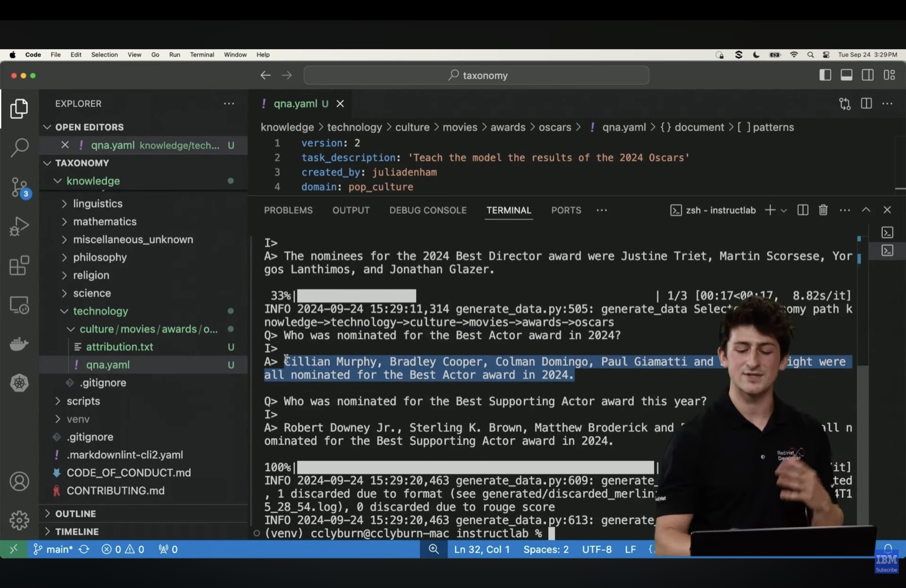Collapse the technology folder
Screen dimensions: 906x588
tap(100, 311)
